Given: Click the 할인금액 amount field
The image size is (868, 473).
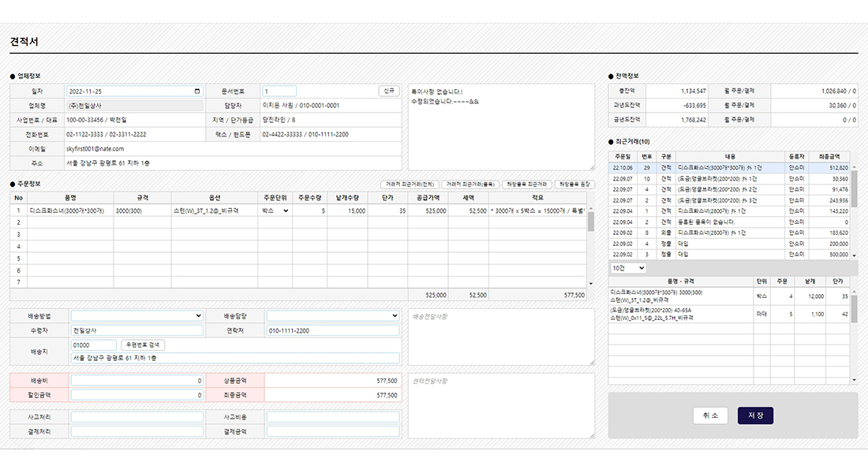Looking at the screenshot, I should [137, 395].
